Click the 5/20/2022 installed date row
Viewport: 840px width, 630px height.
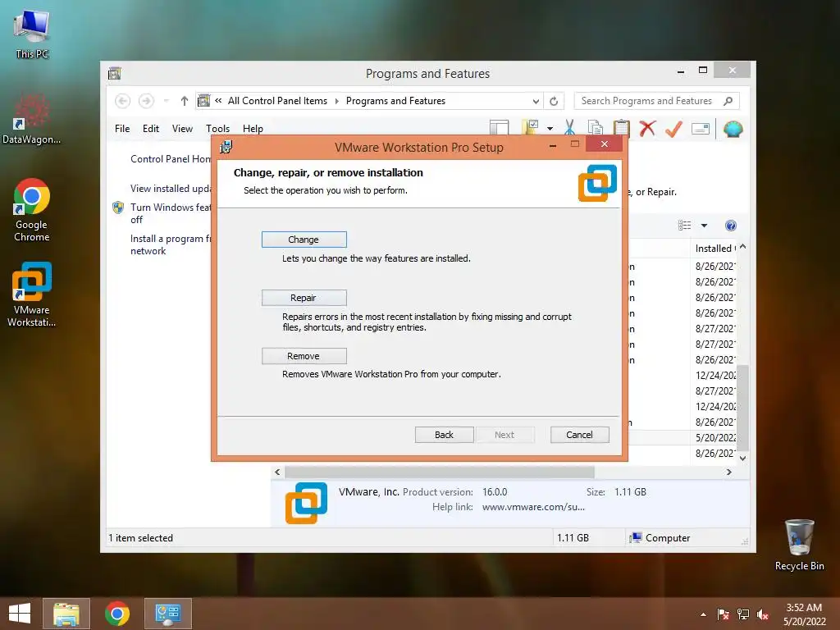click(715, 438)
